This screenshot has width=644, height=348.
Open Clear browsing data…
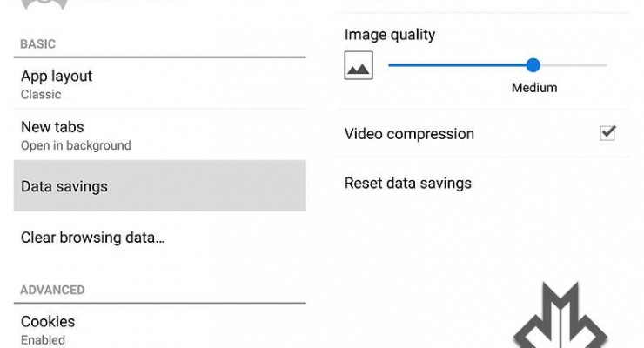pyautogui.click(x=93, y=238)
